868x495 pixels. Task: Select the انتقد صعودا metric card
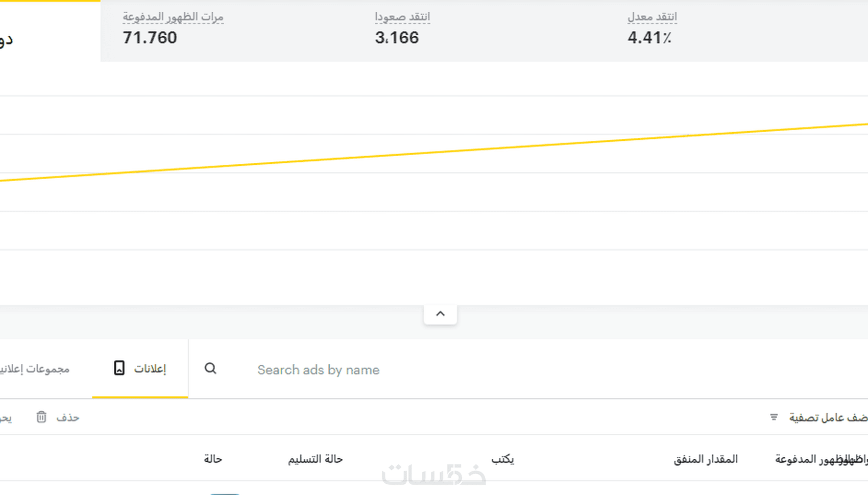[x=402, y=30]
